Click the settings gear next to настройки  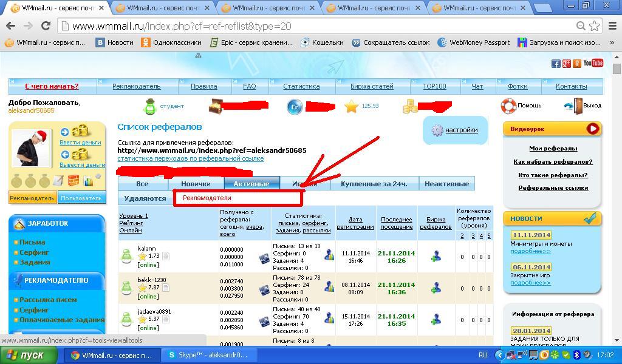tap(437, 130)
